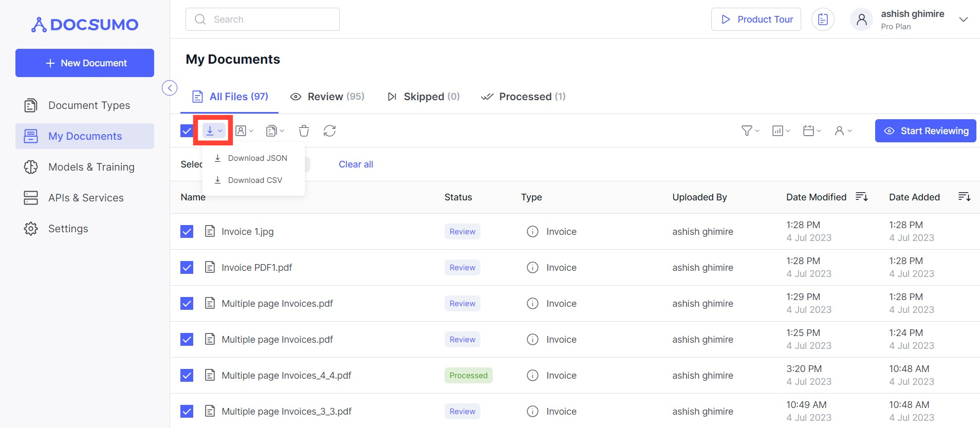Screen dimensions: 980x428
Task: Click the Start Reviewing button
Action: [926, 131]
